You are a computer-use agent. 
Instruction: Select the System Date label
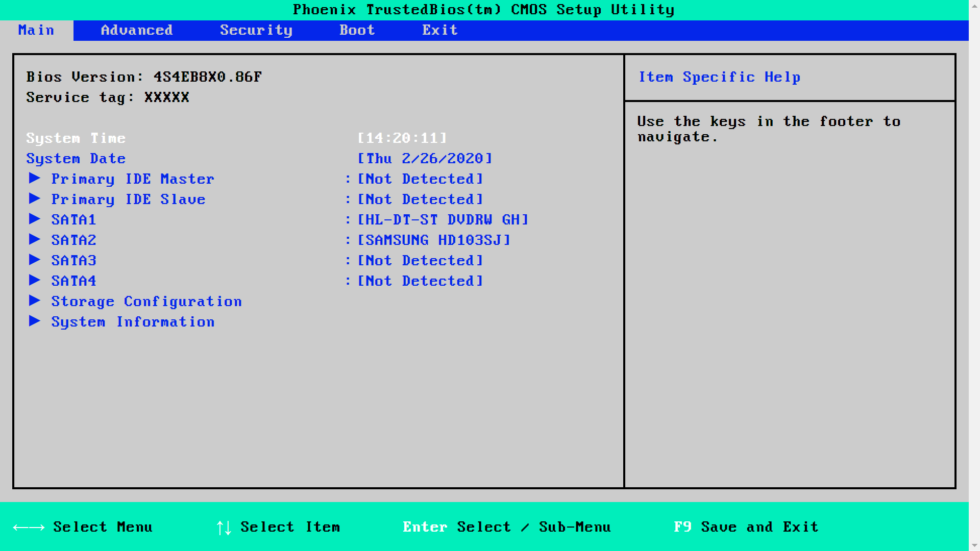(x=76, y=159)
